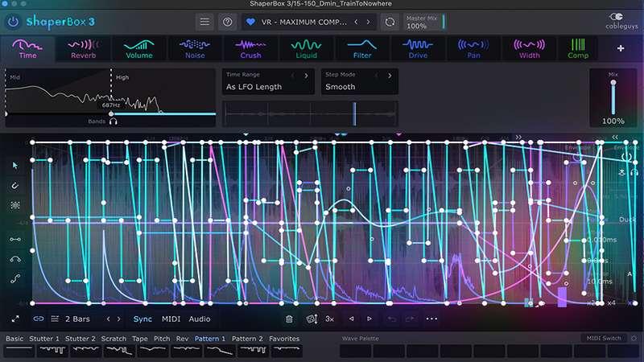Select Audio trigger mode
Screen dimensions: 644x362
click(x=200, y=319)
